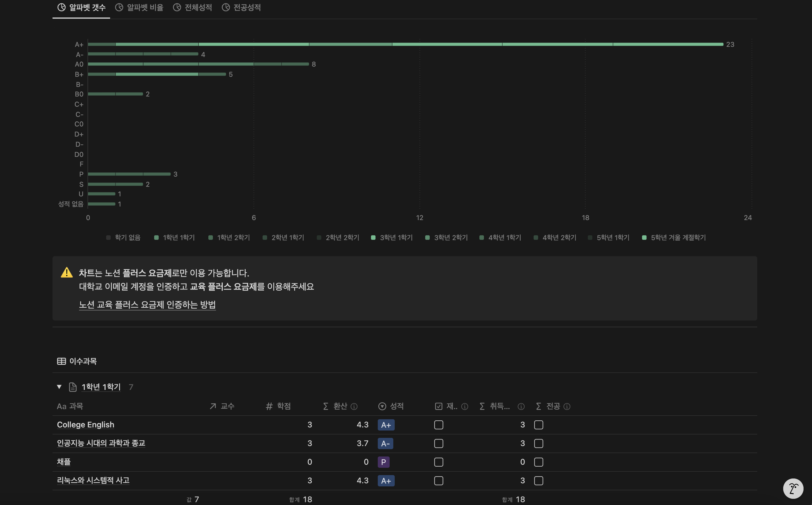Toggle 전공 checkbox on 채플 row
This screenshot has width=812, height=505.
[538, 462]
